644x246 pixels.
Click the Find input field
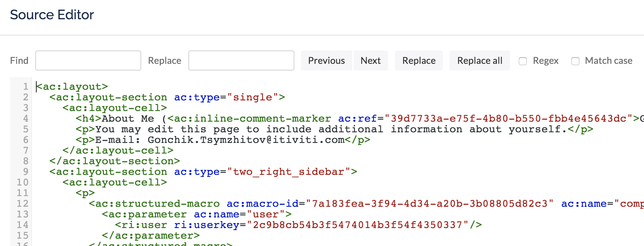88,61
